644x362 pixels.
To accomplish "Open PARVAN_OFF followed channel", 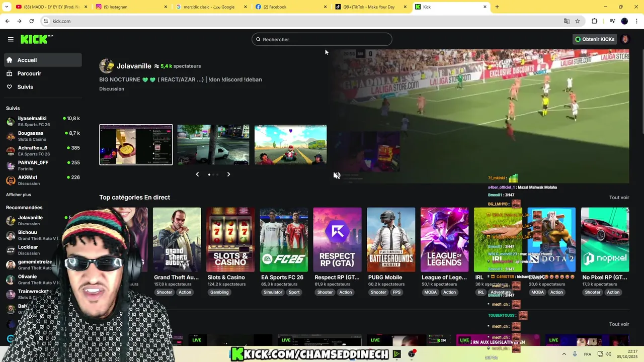I will [x=43, y=165].
